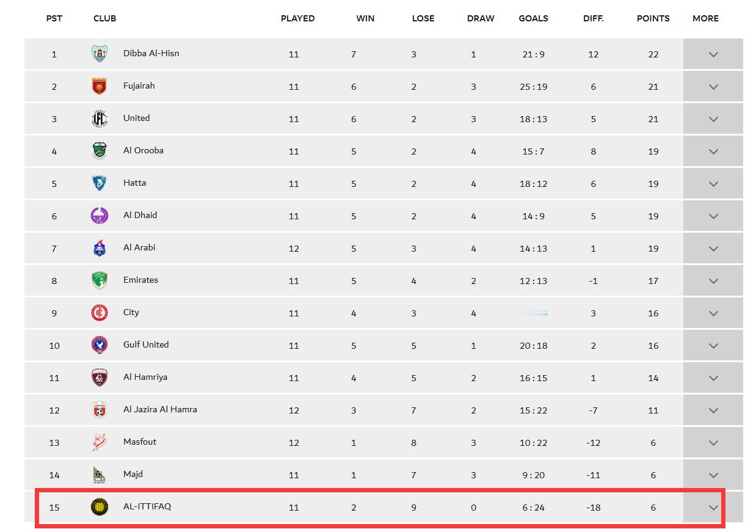Click the Emirates club green crest
Viewport: 756px width, 532px height.
[x=99, y=280]
